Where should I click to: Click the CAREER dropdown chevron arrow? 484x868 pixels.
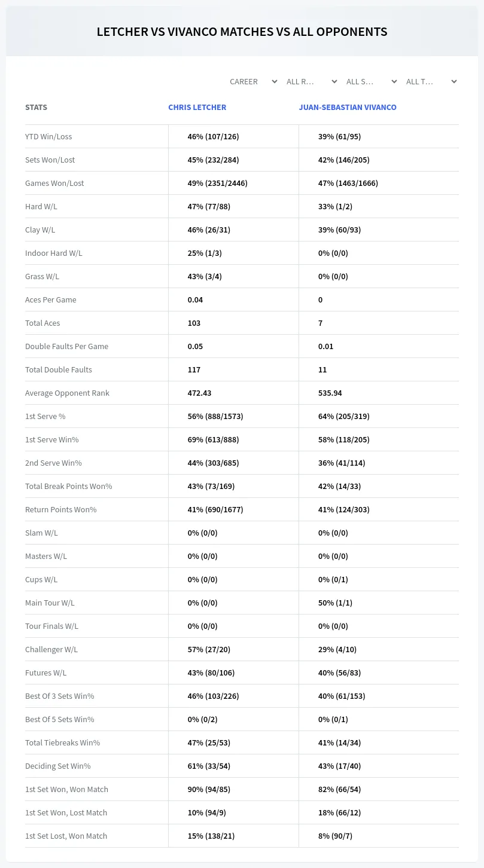(275, 82)
